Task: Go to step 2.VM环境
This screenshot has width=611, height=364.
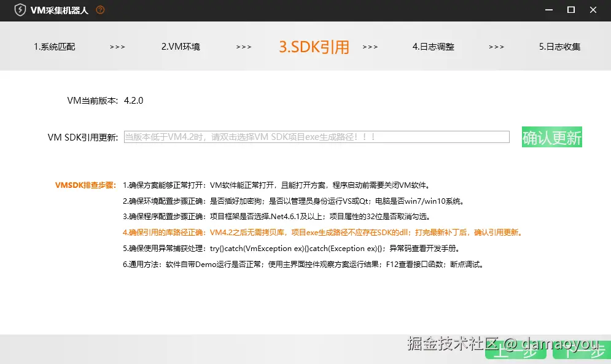Action: tap(181, 47)
